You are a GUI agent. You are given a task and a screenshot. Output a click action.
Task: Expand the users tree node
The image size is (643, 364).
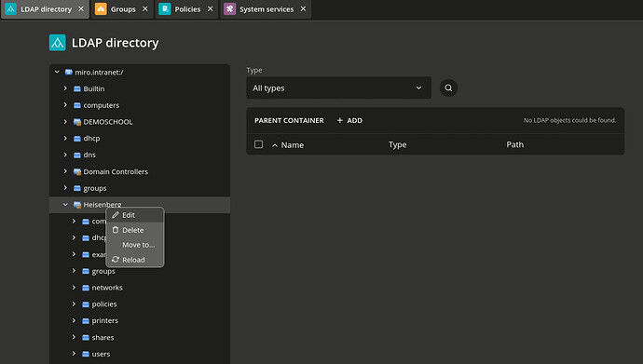[x=74, y=354]
